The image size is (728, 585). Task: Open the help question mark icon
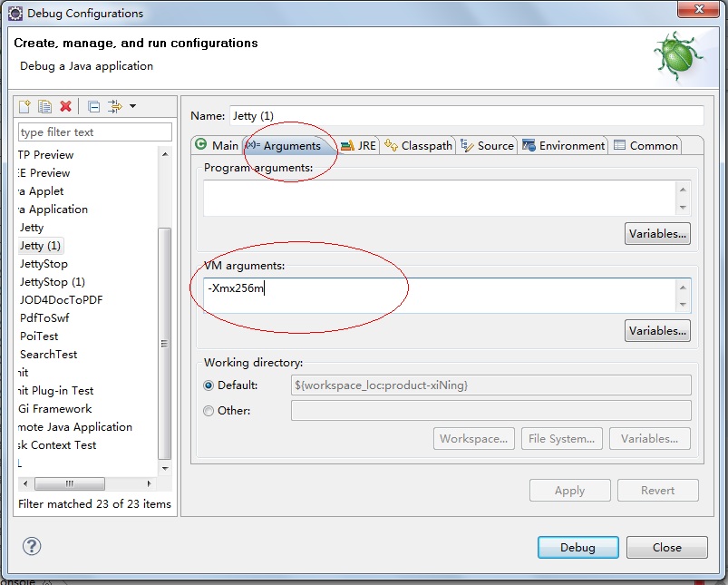32,546
